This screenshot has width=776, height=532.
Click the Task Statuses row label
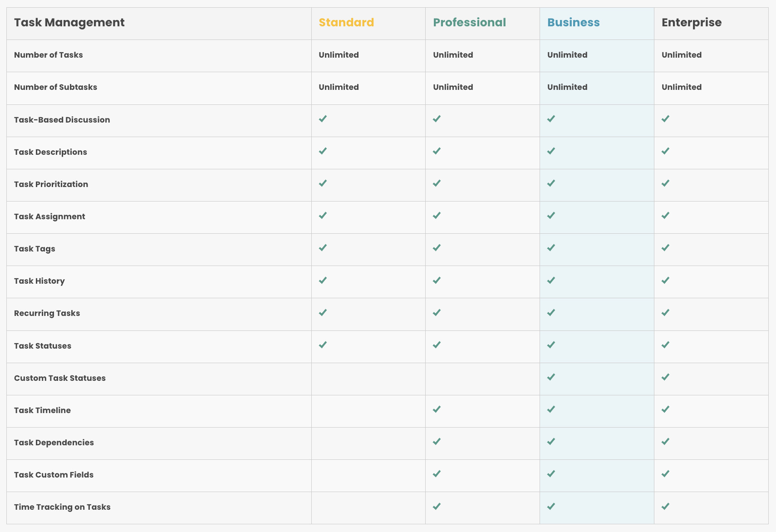[x=43, y=346]
